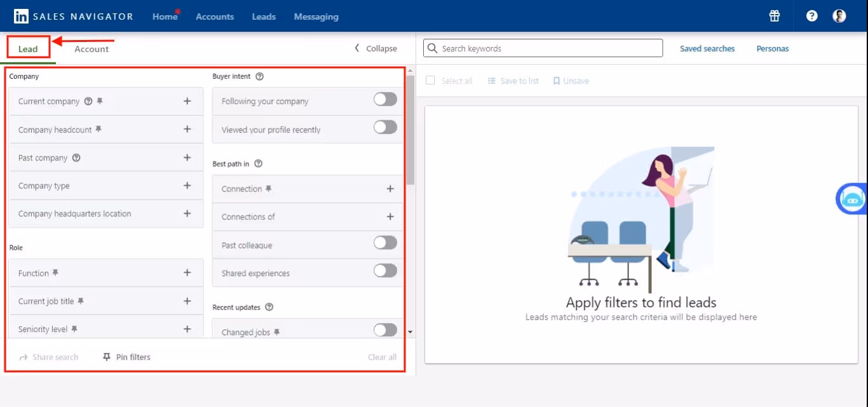Image resolution: width=868 pixels, height=407 pixels.
Task: Expand the Company headcount filter
Action: pos(187,129)
